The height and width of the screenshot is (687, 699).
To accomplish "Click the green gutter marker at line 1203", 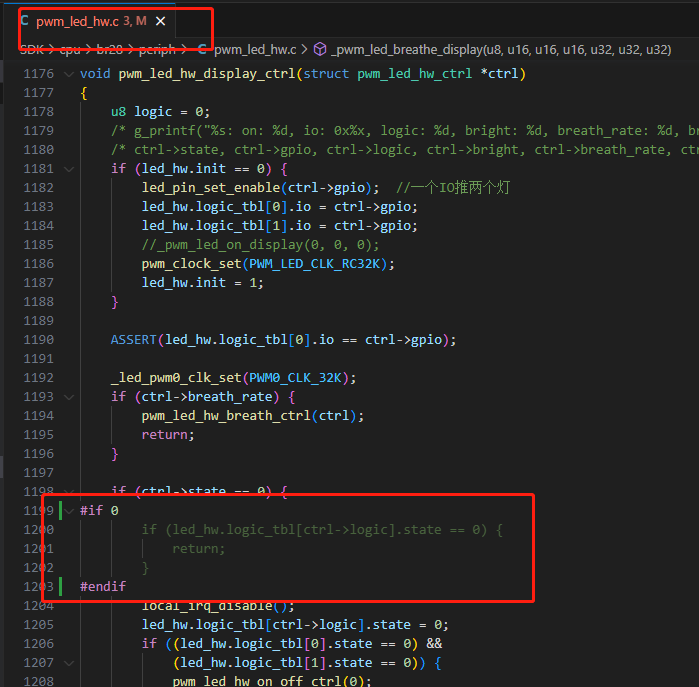I will [x=61, y=586].
